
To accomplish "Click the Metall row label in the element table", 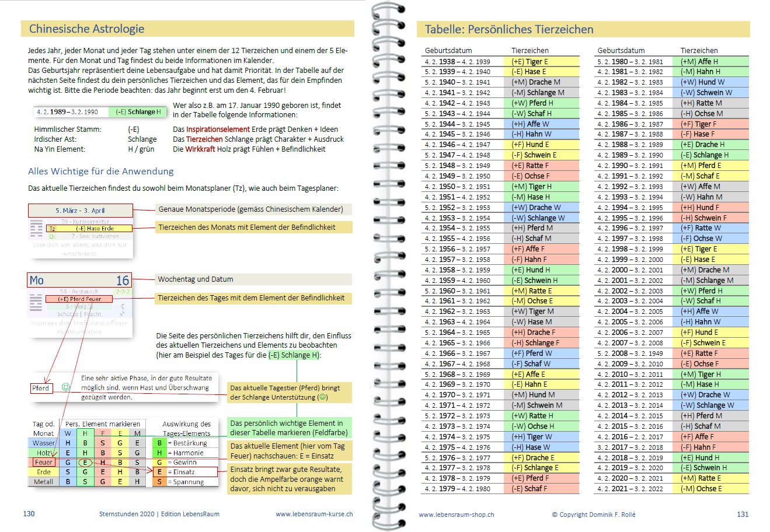I will point(44,482).
